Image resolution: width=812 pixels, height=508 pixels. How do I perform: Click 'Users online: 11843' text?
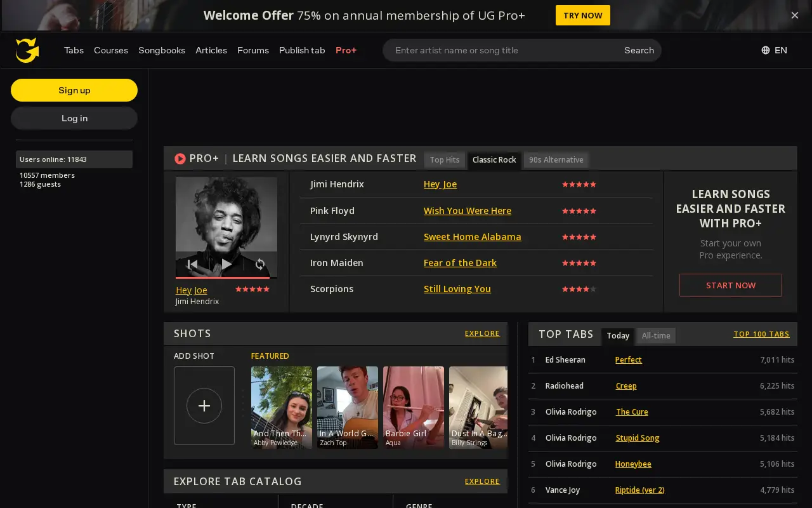[x=53, y=159]
